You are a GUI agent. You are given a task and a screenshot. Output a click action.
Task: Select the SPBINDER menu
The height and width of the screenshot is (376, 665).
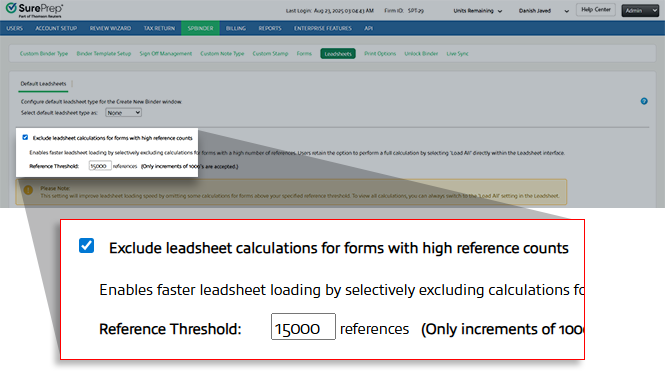200,28
